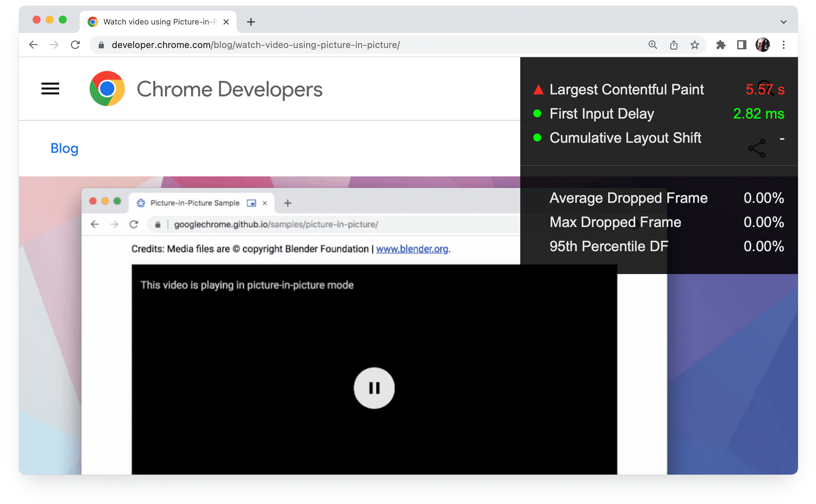Image resolution: width=816 pixels, height=504 pixels.
Task: Click the address bar on the inner browser
Action: click(x=276, y=224)
